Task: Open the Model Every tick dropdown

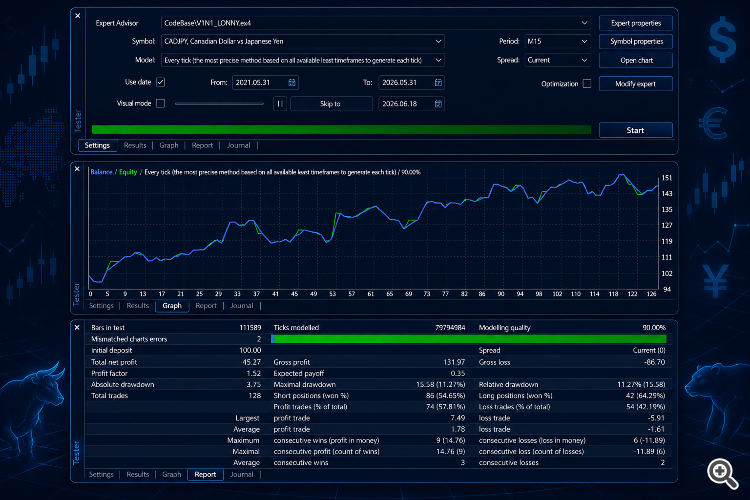Action: click(438, 60)
